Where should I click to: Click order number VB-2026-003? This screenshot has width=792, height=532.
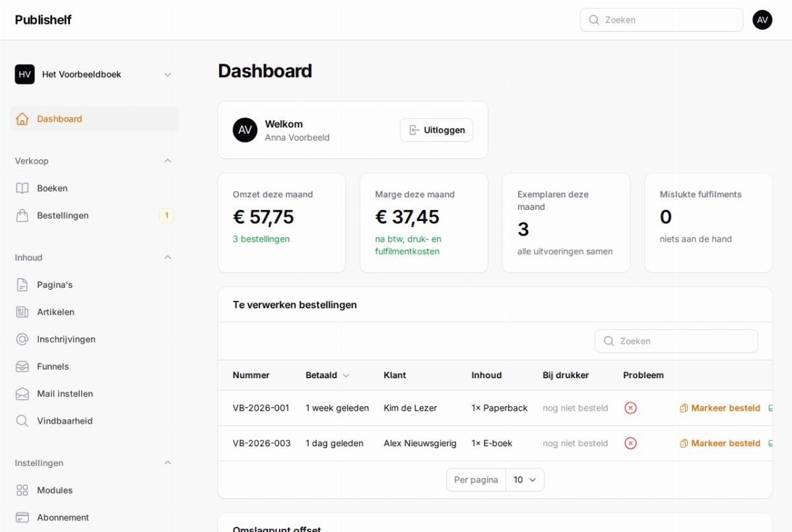(x=261, y=443)
